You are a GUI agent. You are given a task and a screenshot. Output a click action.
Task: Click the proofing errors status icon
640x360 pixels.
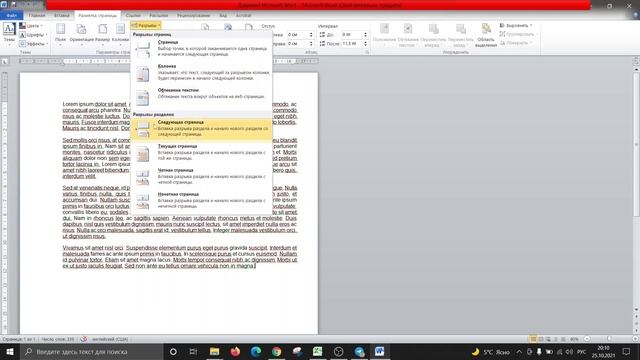(84, 339)
